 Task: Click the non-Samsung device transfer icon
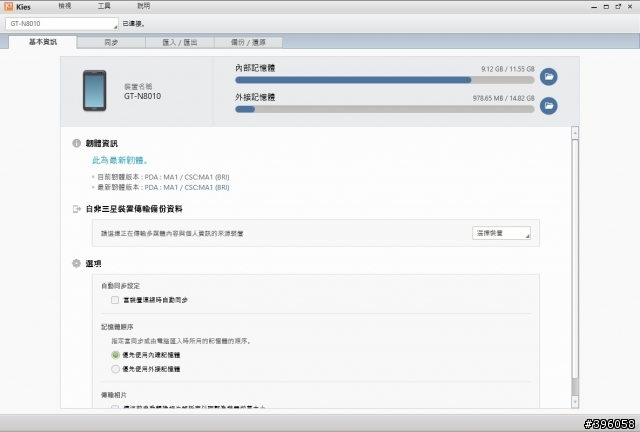[x=76, y=209]
